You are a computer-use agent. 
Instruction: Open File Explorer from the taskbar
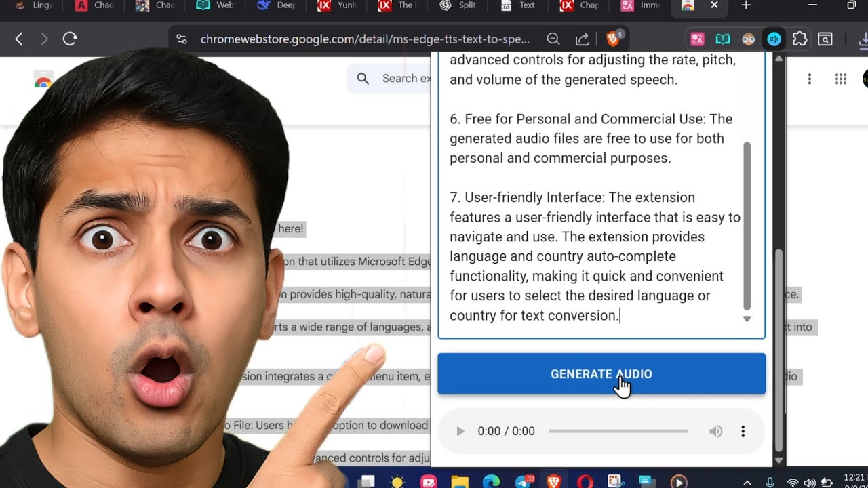[x=460, y=482]
